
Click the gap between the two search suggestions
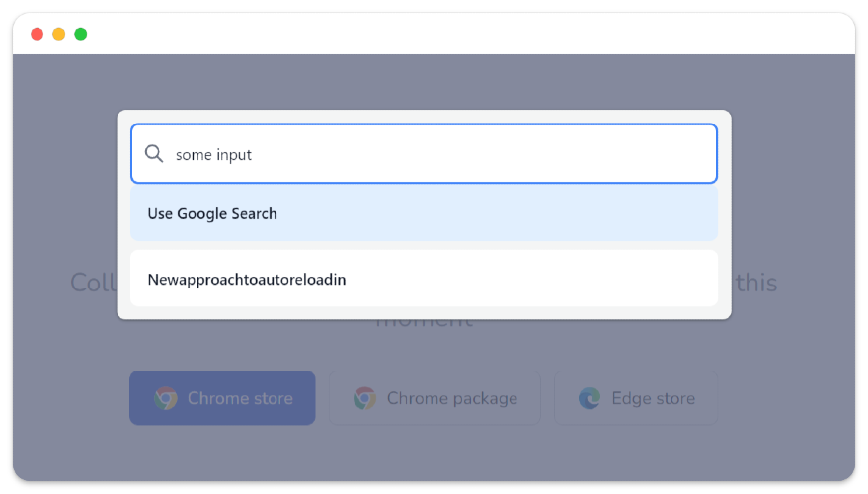click(x=424, y=245)
